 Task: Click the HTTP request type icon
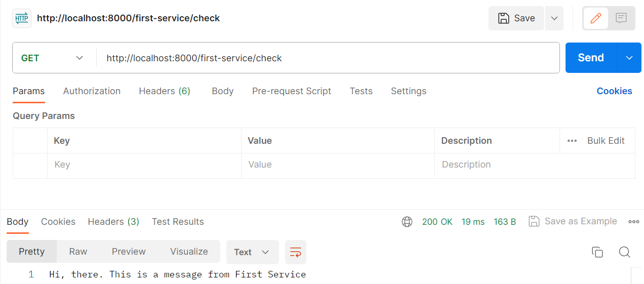pyautogui.click(x=22, y=18)
